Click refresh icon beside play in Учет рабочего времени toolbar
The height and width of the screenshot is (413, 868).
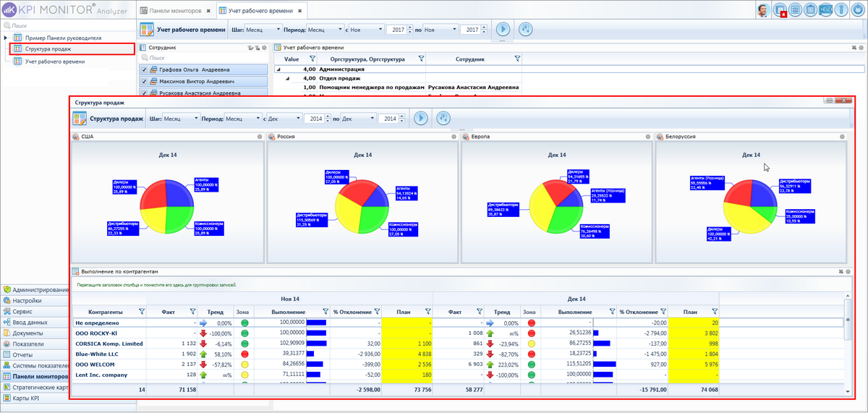coord(526,30)
